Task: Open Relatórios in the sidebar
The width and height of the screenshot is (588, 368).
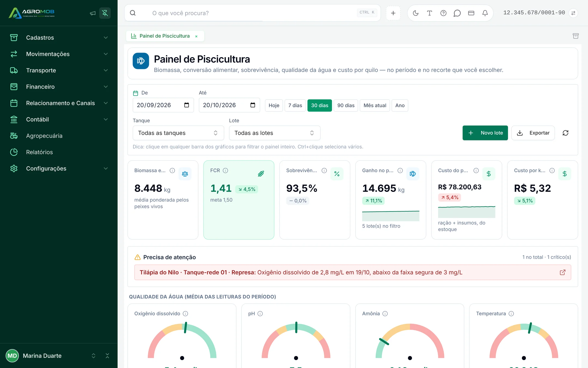Action: [59, 152]
